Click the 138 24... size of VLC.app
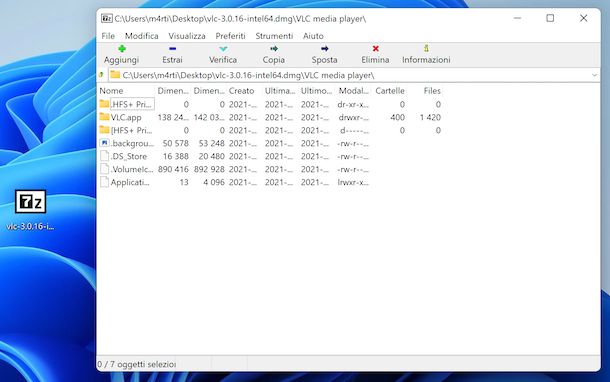 173,117
